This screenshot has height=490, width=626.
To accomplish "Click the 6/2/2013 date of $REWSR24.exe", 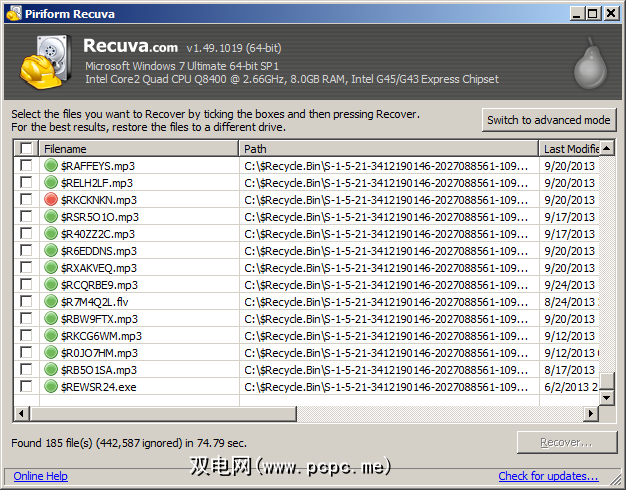I will click(x=567, y=387).
